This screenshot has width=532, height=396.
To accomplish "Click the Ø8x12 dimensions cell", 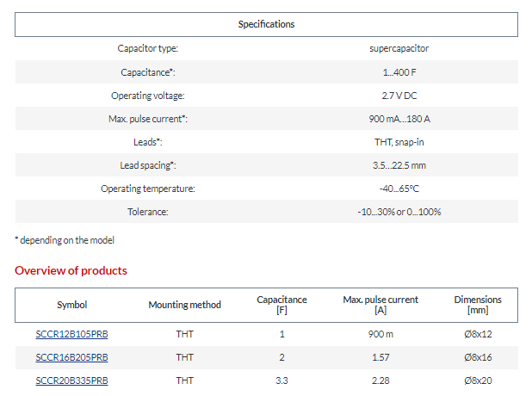I will [478, 334].
